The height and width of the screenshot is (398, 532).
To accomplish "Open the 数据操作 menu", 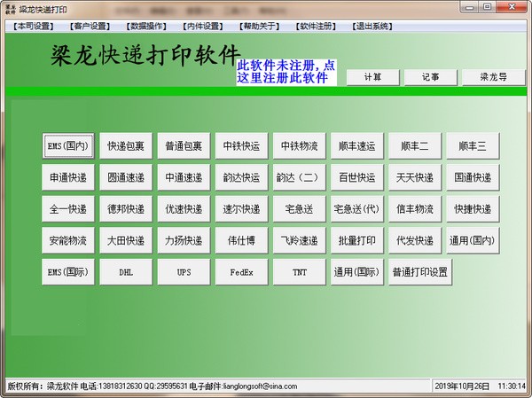I will click(146, 26).
